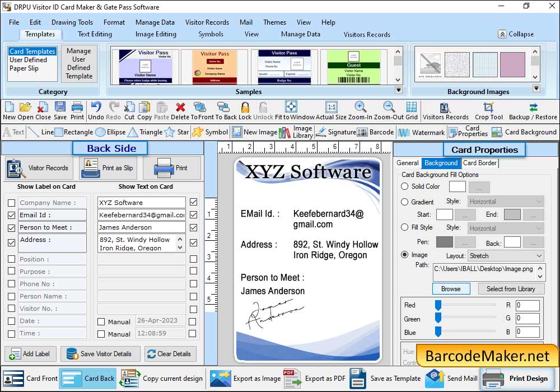Click the Save floppy disk icon
Image resolution: width=560 pixels, height=392 pixels.
click(x=60, y=107)
